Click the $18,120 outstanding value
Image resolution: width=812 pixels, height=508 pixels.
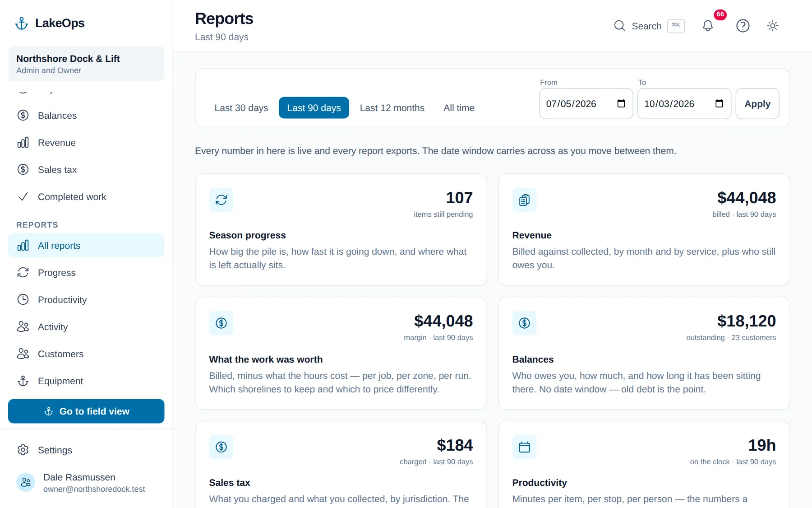pos(747,321)
